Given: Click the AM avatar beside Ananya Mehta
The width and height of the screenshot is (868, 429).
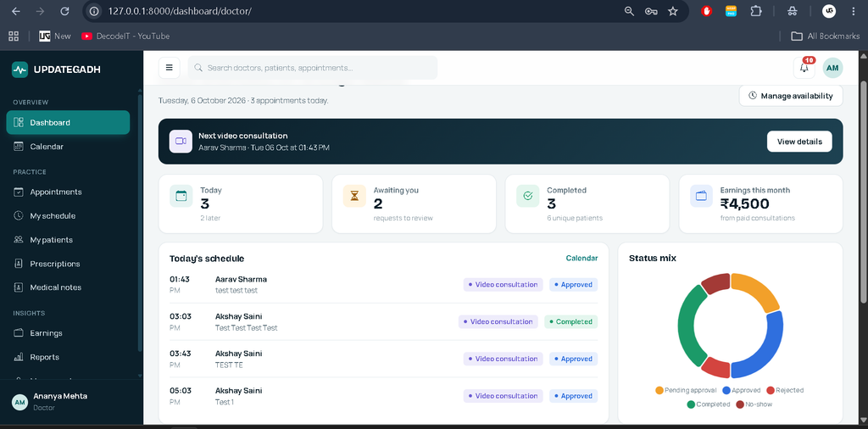Looking at the screenshot, I should click(x=20, y=403).
